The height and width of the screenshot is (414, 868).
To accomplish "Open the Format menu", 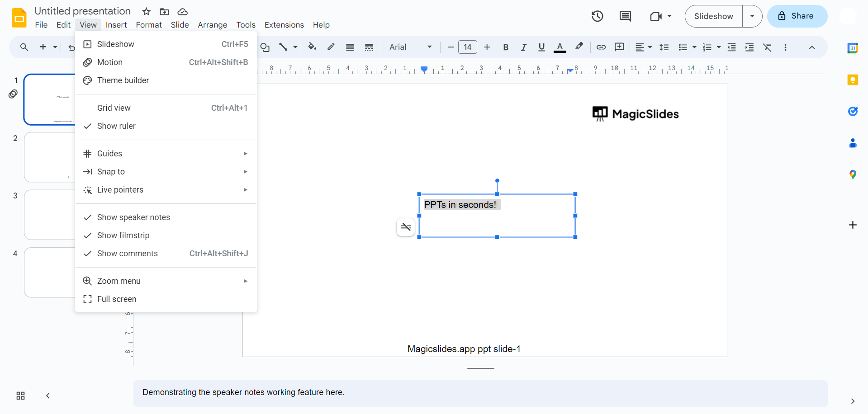I will (149, 25).
